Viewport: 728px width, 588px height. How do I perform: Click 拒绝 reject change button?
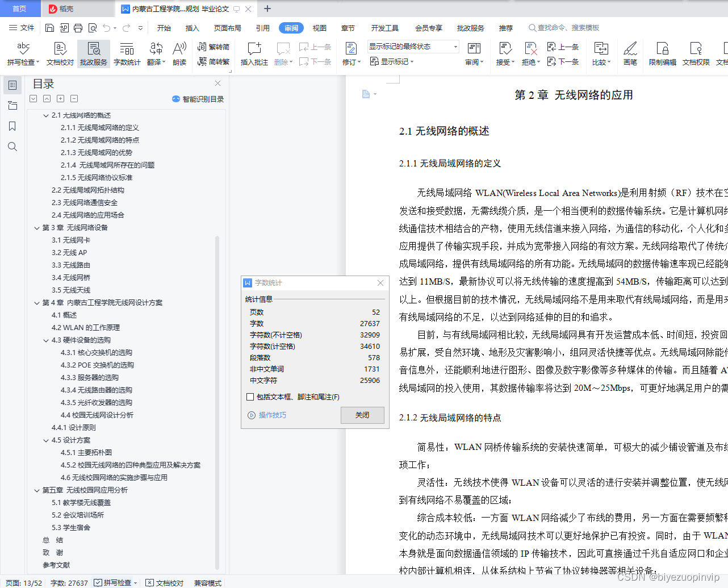tap(530, 54)
